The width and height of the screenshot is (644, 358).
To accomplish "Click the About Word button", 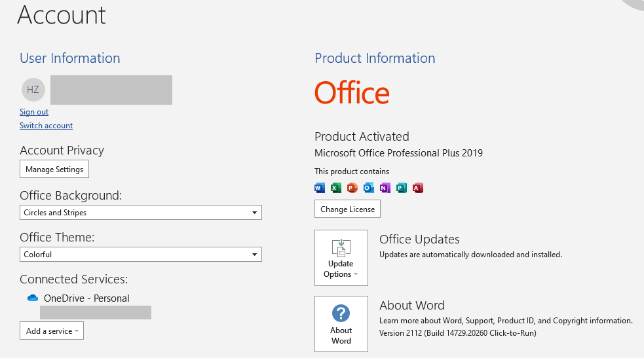I will 341,324.
